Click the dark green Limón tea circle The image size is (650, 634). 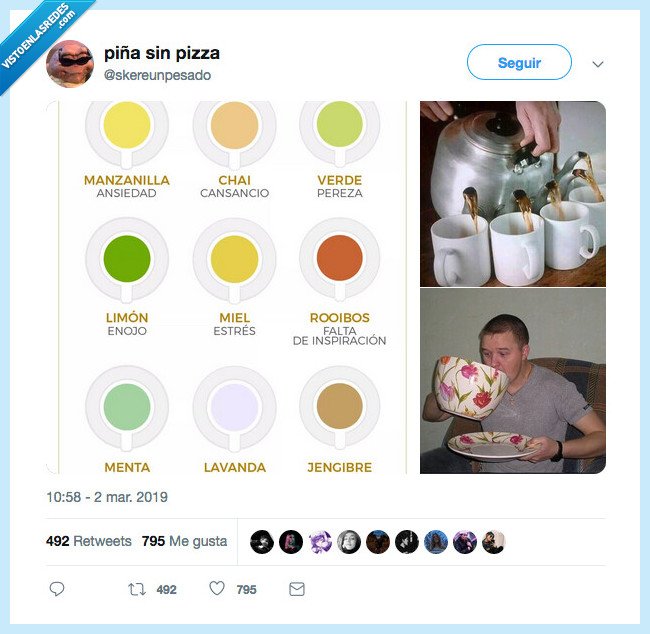click(127, 258)
